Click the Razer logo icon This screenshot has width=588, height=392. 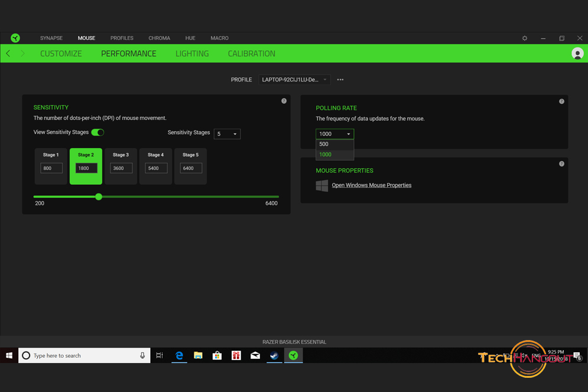15,38
